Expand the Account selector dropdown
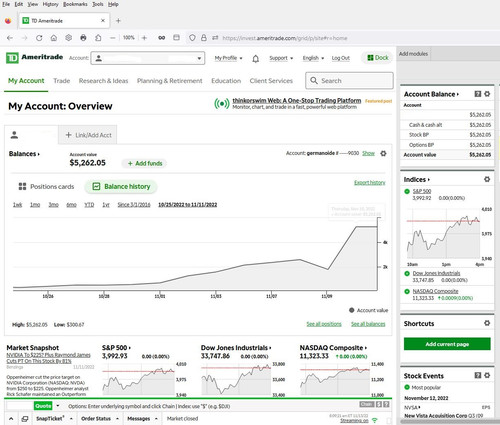Viewport: 500px width, 425px height. [x=148, y=58]
